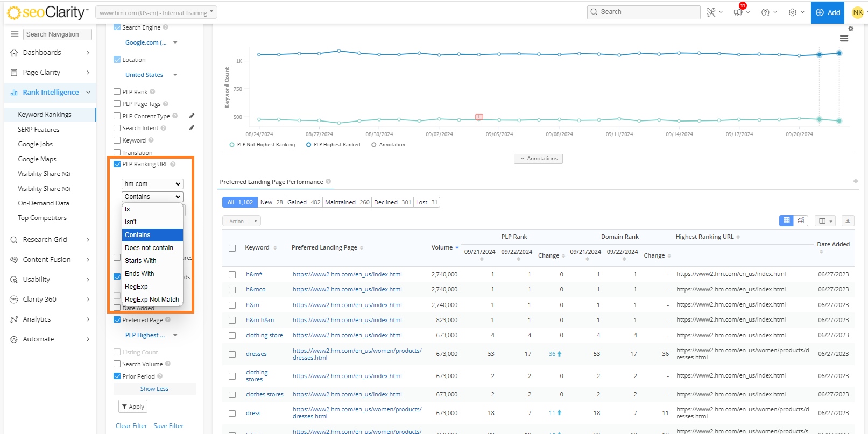Open the hm.com domain dropdown
868x434 pixels.
[x=152, y=184]
